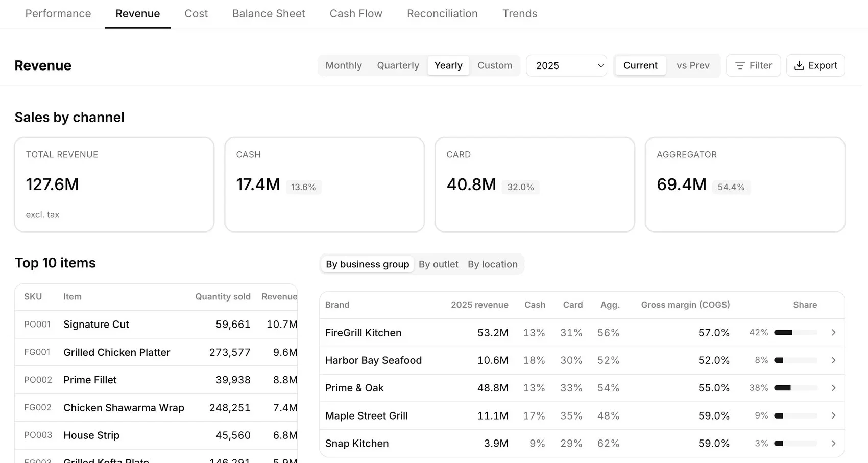Open the Reconciliation tab

pyautogui.click(x=442, y=14)
